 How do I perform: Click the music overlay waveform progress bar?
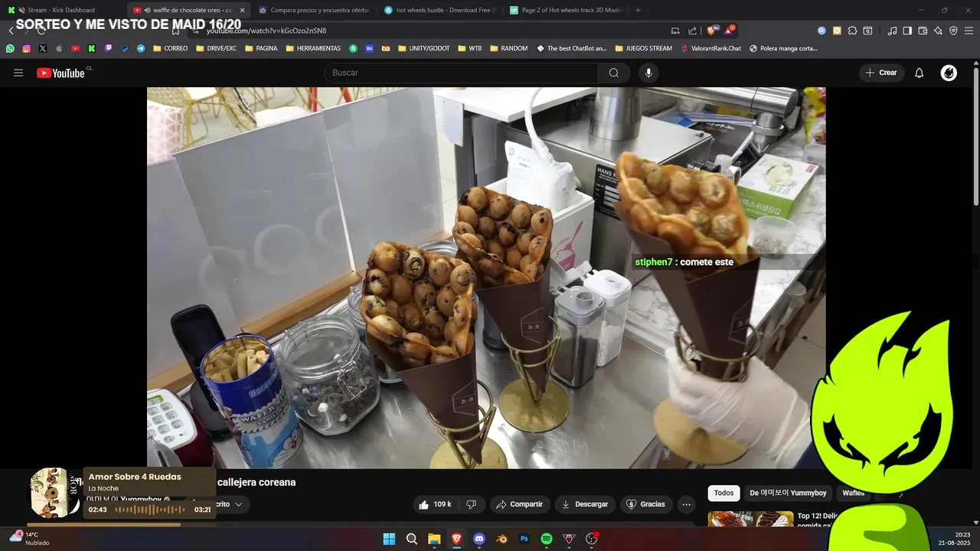(x=150, y=510)
